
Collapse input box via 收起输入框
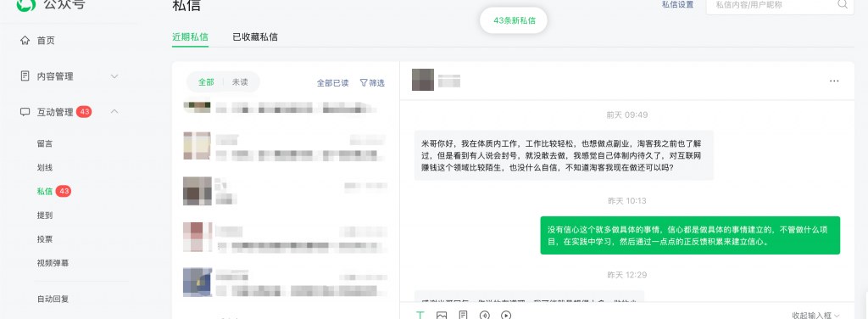click(816, 315)
